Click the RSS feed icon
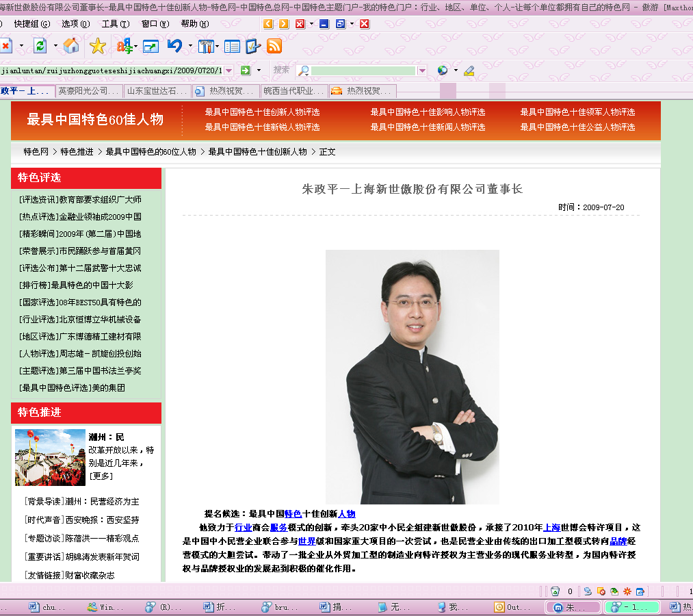 pyautogui.click(x=274, y=46)
